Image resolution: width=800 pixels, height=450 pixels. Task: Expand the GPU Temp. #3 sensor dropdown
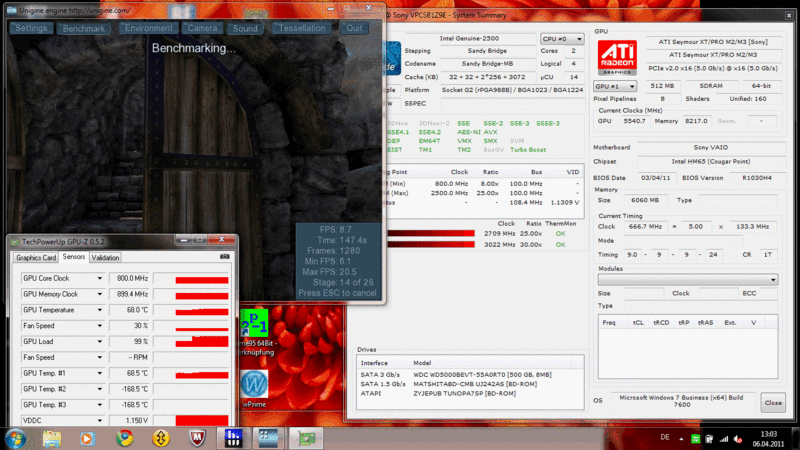click(x=99, y=405)
